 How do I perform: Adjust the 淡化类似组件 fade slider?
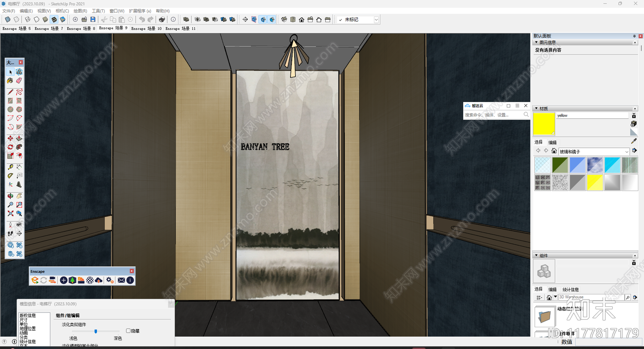click(x=96, y=331)
